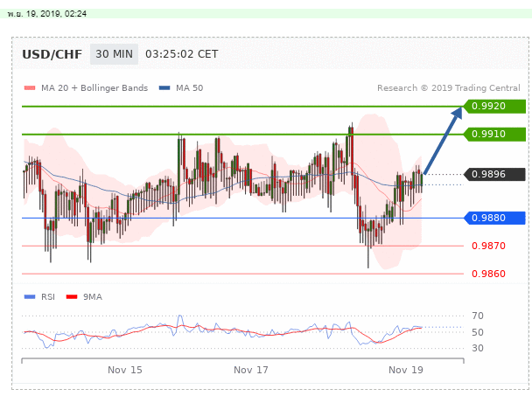This screenshot has width=532, height=396.
Task: Click the 9MA indicator label
Action: point(92,297)
